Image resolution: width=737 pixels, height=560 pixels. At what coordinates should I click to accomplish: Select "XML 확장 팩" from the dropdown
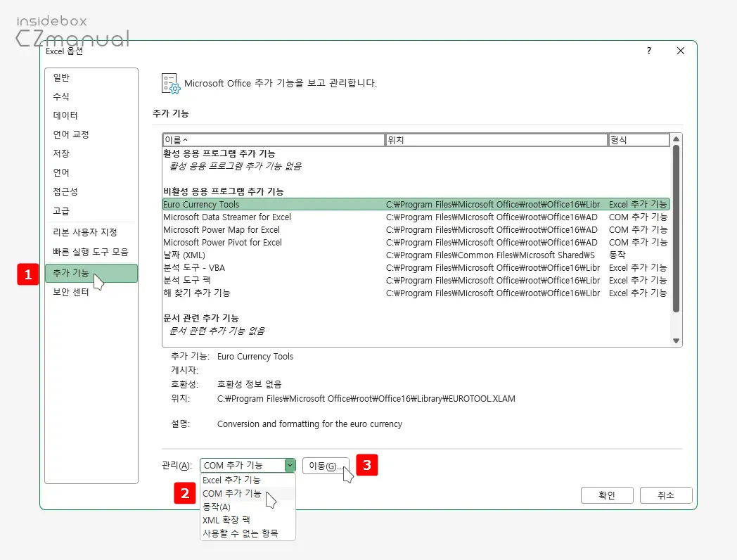pos(228,520)
